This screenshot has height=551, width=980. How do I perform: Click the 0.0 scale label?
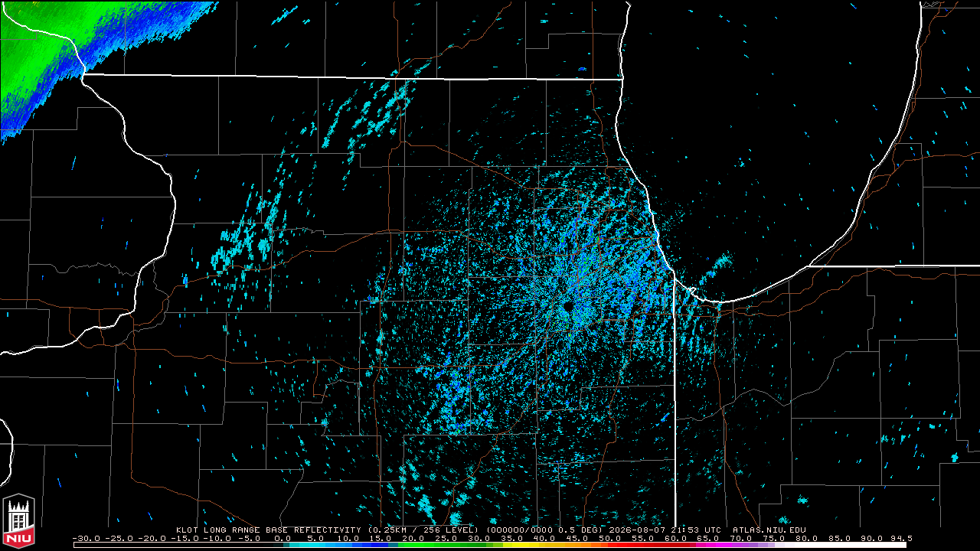(x=283, y=538)
